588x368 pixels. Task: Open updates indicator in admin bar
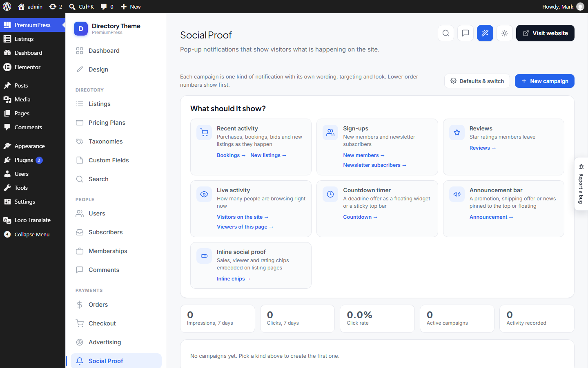[56, 7]
